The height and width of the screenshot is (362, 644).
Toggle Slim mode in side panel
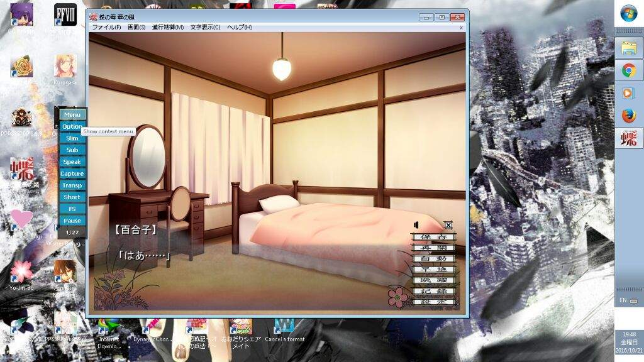(x=72, y=138)
